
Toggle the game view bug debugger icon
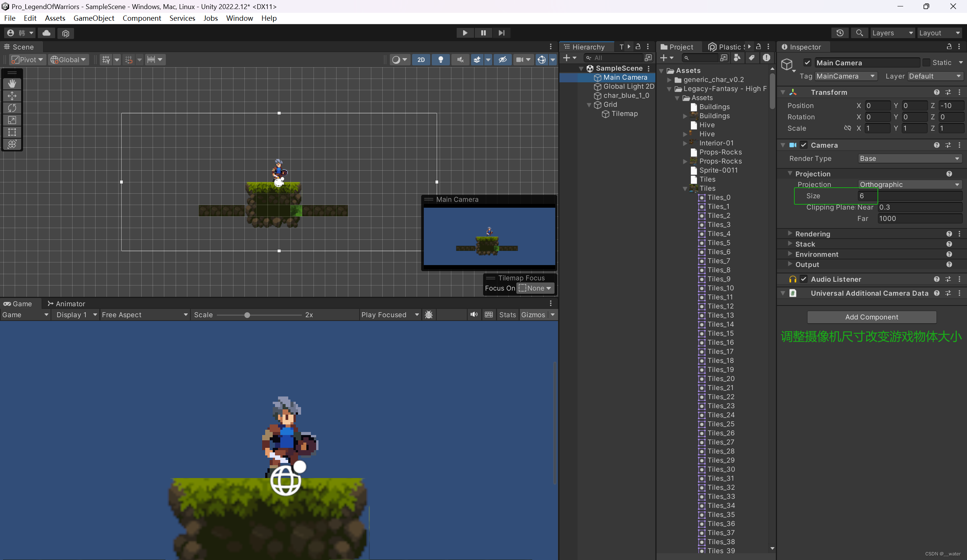click(429, 315)
